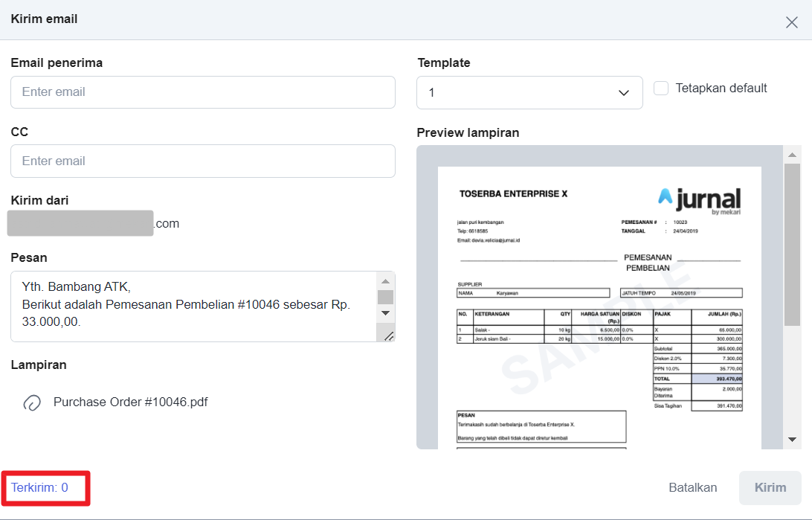Screen dimensions: 812x520
Task: Focus the Email penerima input field
Action: coord(202,92)
